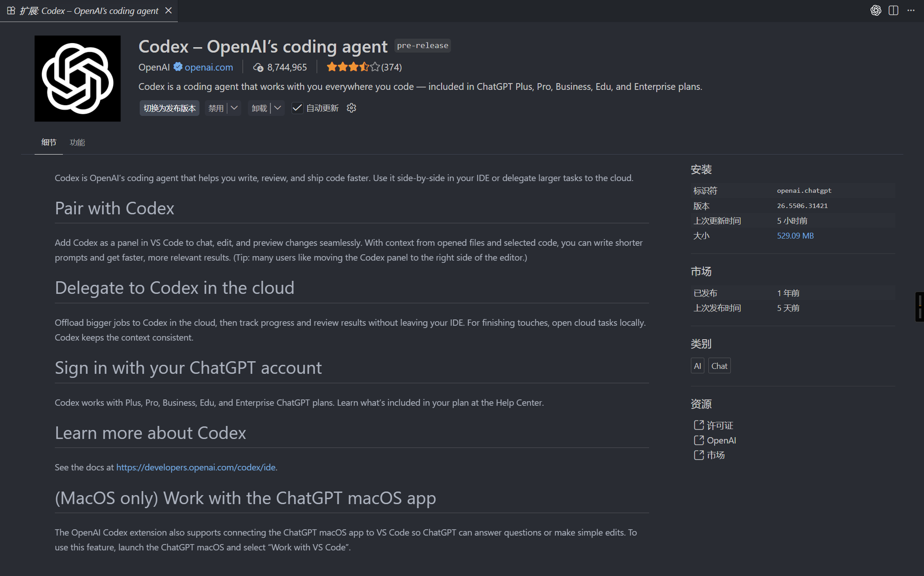Select the Codex extension editor tab
This screenshot has width=924, height=576.
click(89, 11)
